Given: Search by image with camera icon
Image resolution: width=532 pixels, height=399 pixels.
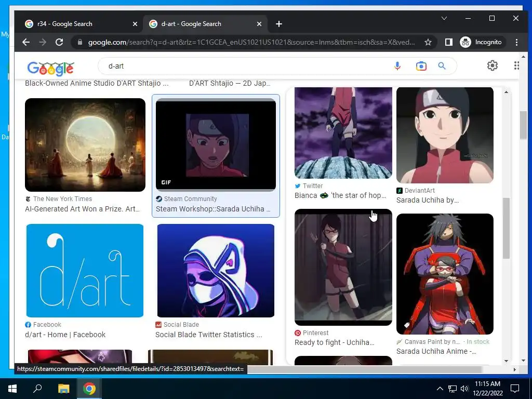Looking at the screenshot, I should coord(421,66).
